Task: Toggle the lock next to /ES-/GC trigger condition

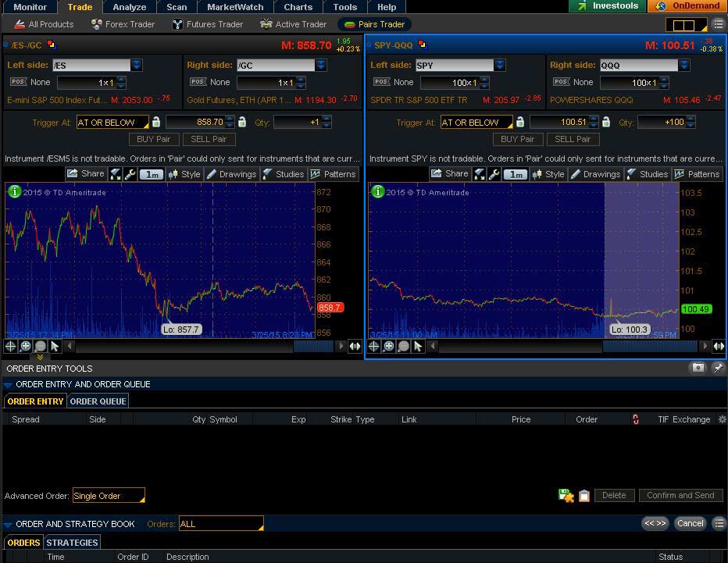Action: point(156,122)
